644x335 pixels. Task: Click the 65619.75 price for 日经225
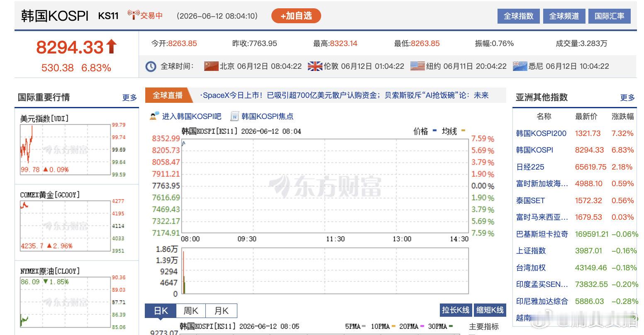point(590,167)
